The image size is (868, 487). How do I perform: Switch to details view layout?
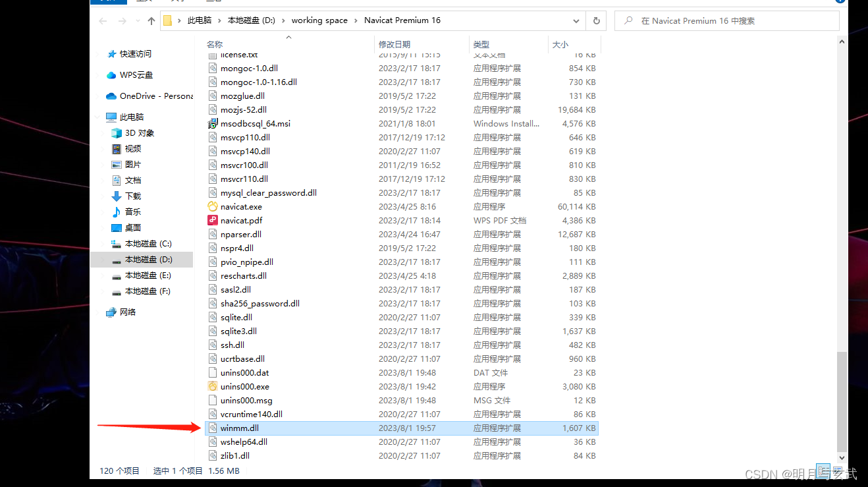[x=822, y=471]
